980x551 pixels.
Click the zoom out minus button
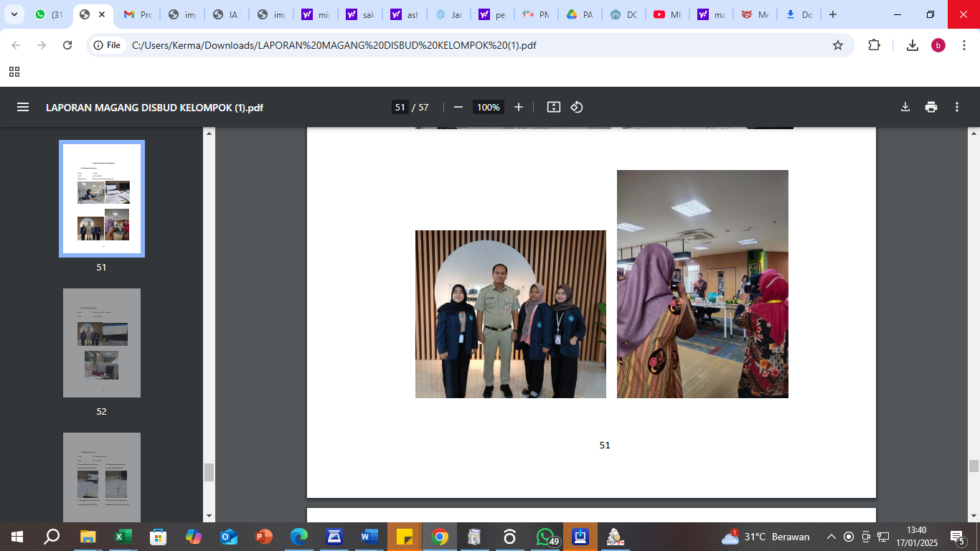point(458,107)
